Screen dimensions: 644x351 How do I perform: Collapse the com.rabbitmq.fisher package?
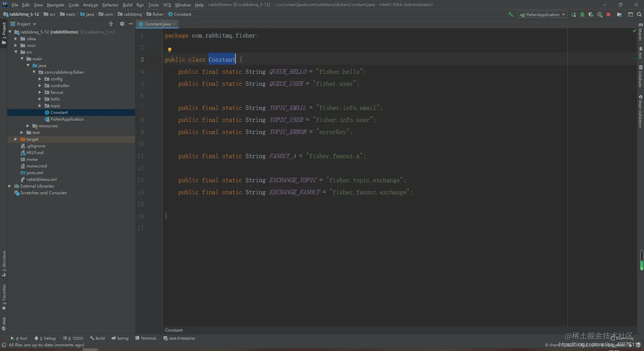[34, 72]
